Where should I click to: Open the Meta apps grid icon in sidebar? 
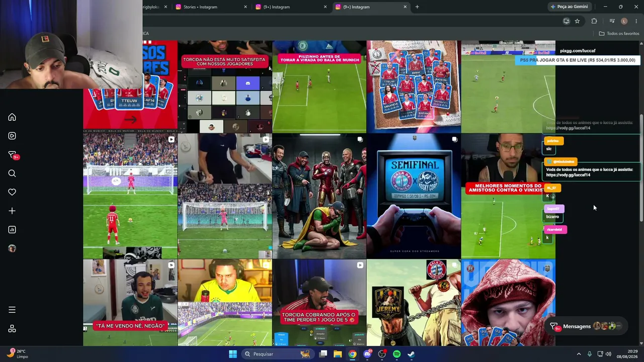pyautogui.click(x=12, y=329)
